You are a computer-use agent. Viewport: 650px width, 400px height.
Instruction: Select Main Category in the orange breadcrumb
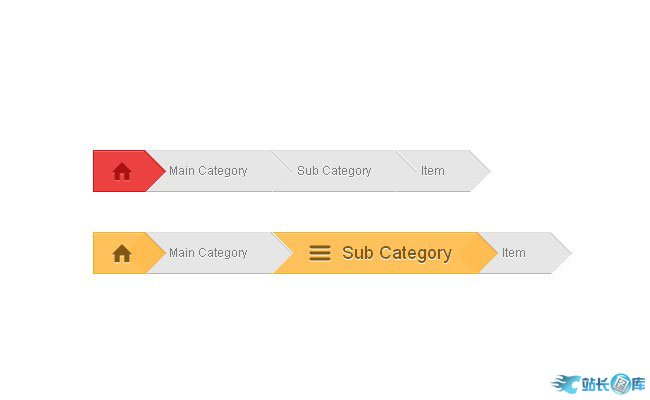point(208,253)
